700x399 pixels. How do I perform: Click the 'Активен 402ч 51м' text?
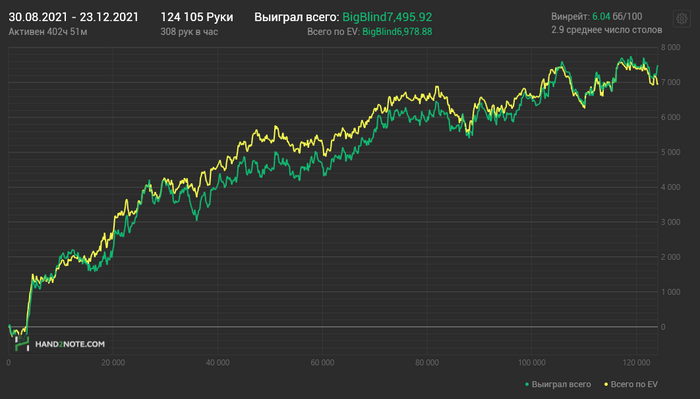[48, 32]
